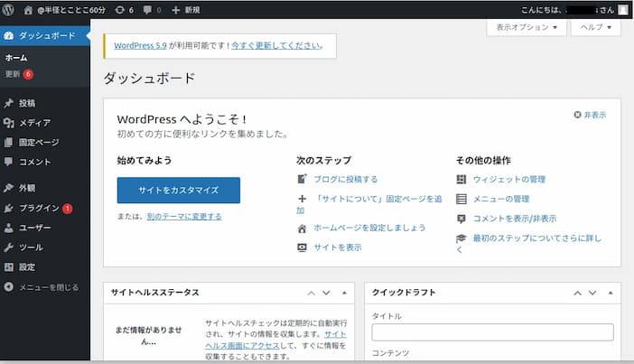Viewport: 634px width, 364px height.
Task: Dismiss the welcome panel with the 非表示 x icon
Action: tap(577, 115)
